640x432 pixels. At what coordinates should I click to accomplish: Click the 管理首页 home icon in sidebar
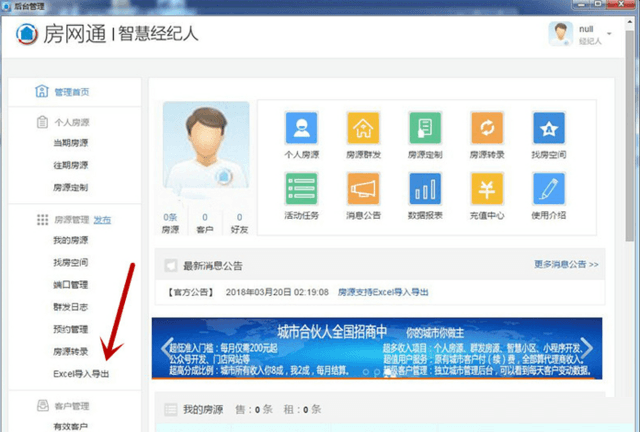(42, 91)
